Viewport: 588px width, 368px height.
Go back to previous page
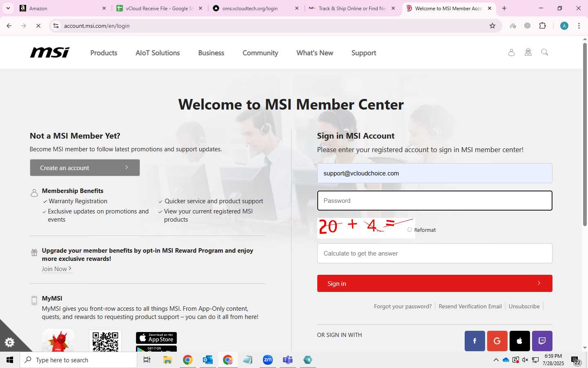tap(9, 26)
